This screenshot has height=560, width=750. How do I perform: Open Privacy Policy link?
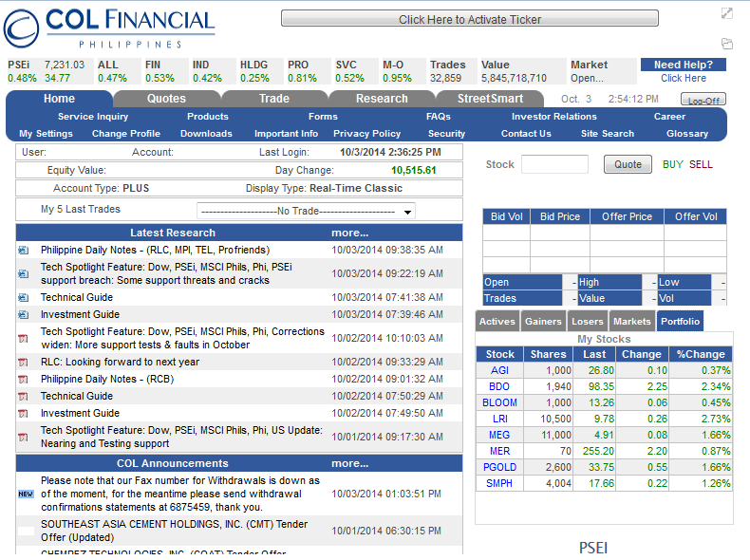coord(366,134)
